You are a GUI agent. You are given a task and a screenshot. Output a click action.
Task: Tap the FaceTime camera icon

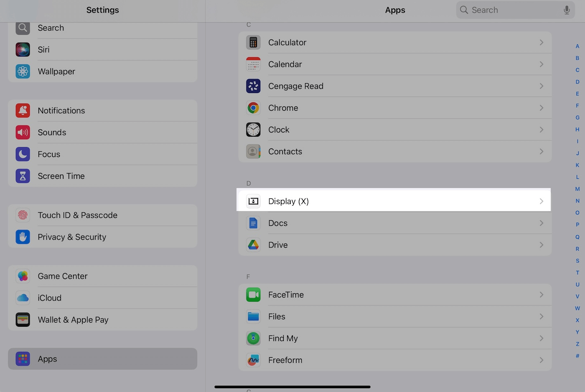coord(253,295)
